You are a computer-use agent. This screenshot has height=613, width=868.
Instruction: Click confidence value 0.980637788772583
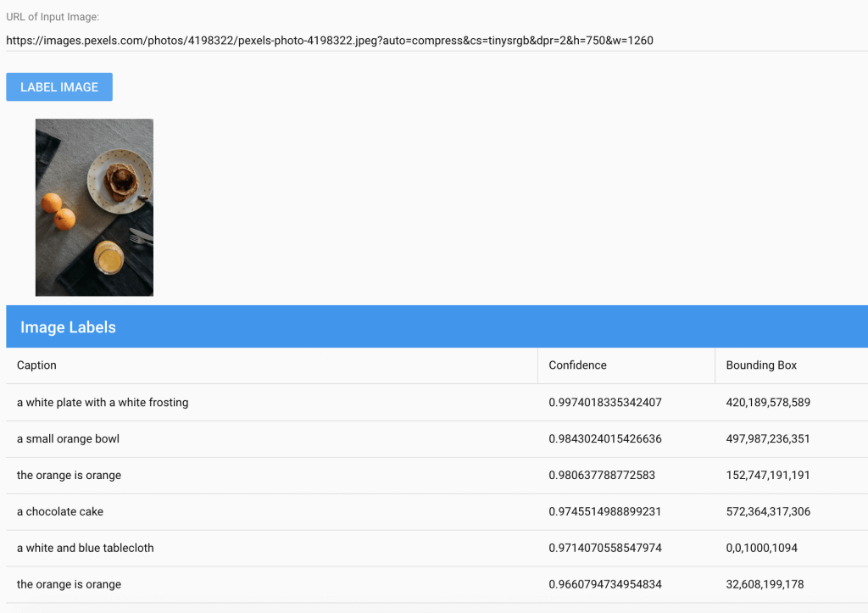602,475
